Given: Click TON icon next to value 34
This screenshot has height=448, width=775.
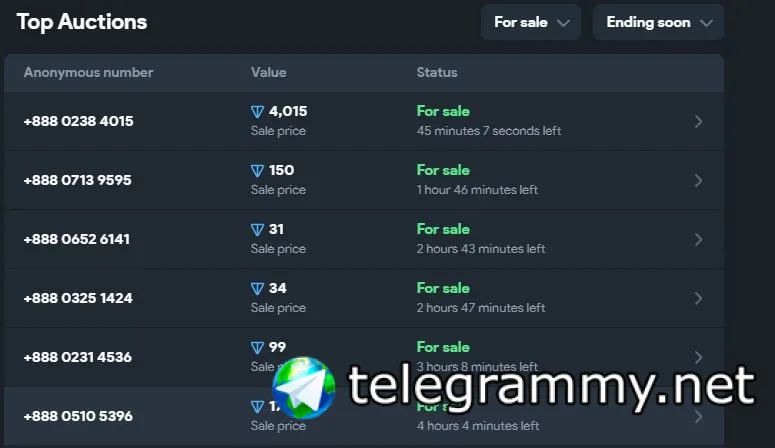Looking at the screenshot, I should point(257,289).
